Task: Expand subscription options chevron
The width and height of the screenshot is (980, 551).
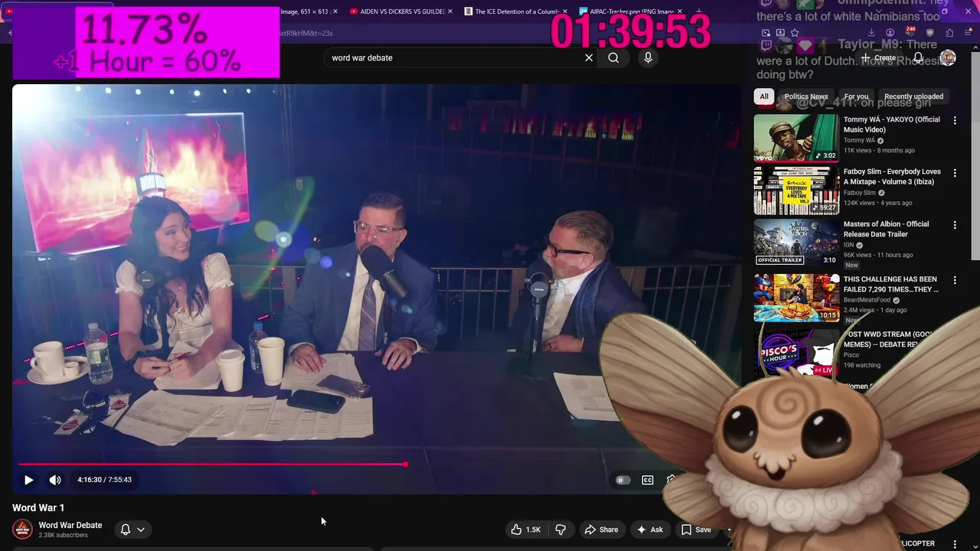Action: click(x=141, y=530)
